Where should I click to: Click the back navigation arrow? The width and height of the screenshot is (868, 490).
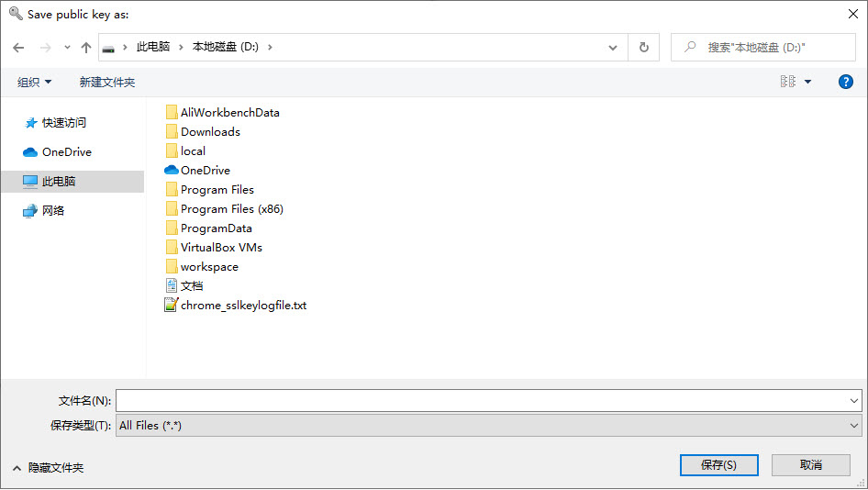[x=18, y=48]
